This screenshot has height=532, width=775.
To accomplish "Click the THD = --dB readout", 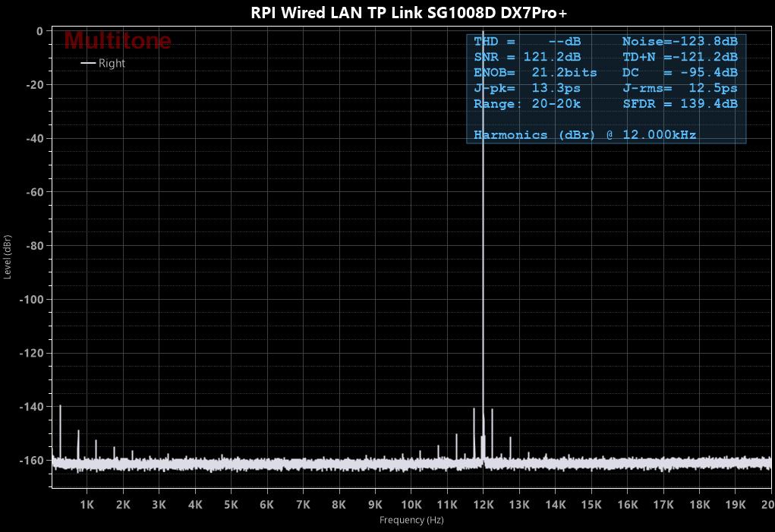I will point(528,41).
